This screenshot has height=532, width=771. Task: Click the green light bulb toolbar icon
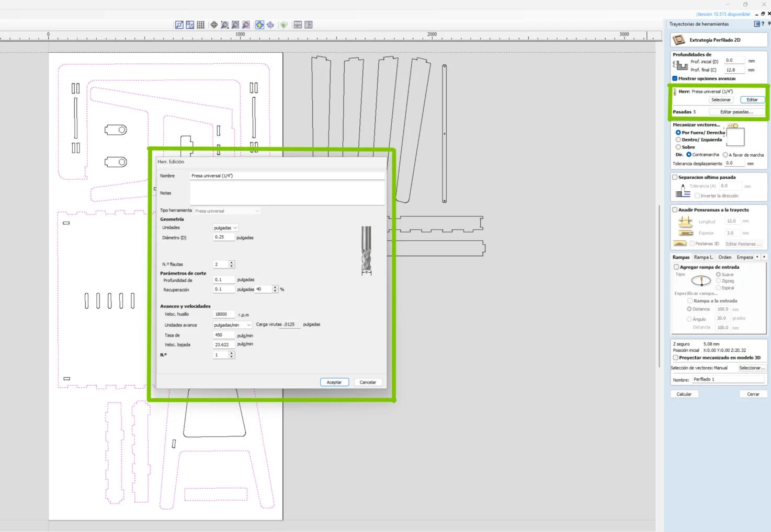click(x=284, y=25)
